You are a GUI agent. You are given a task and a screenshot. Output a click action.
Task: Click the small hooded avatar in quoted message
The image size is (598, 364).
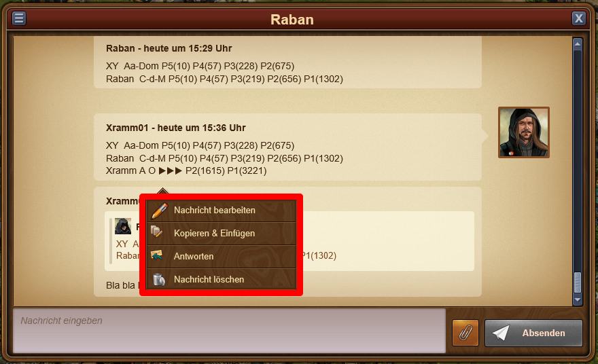click(x=123, y=226)
